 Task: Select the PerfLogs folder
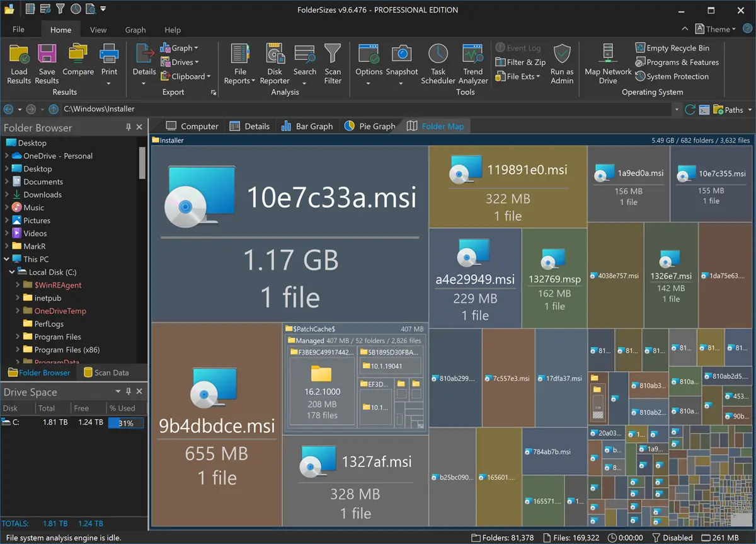click(49, 324)
